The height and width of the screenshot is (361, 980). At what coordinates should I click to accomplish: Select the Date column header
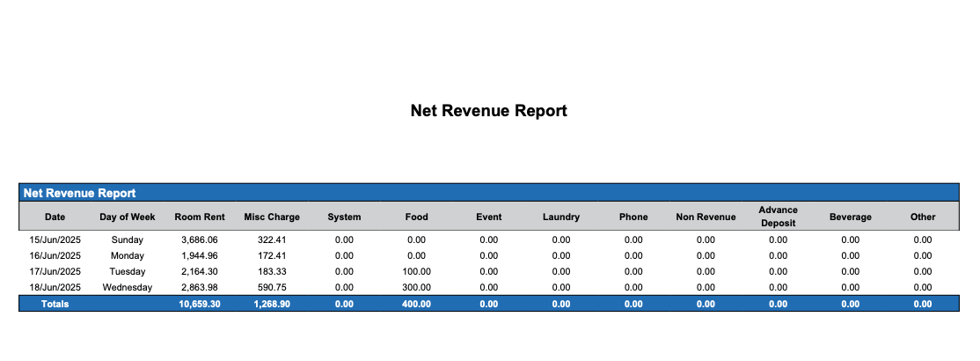pyautogui.click(x=55, y=217)
